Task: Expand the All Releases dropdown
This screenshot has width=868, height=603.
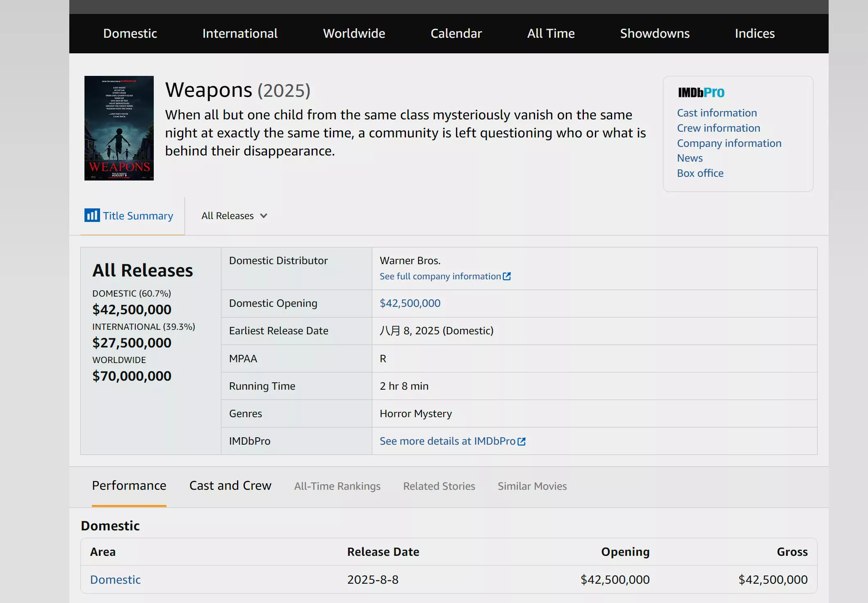Action: (x=228, y=216)
